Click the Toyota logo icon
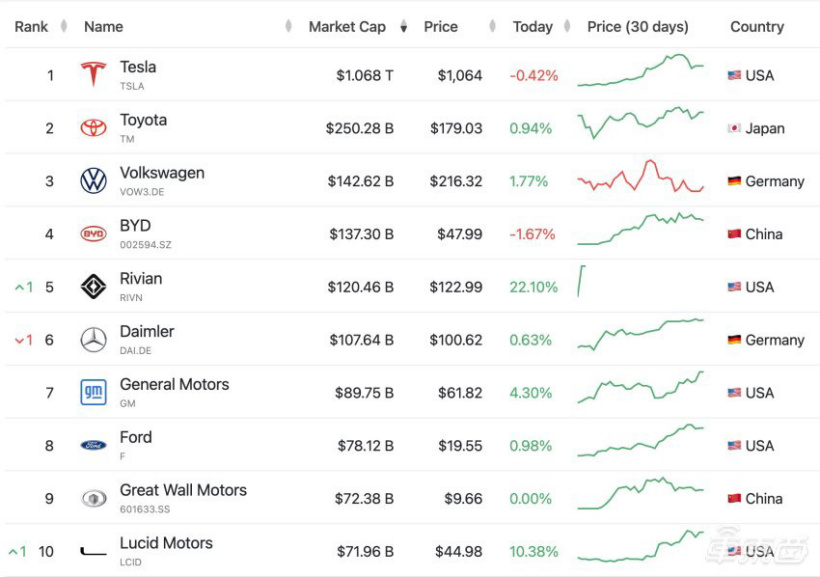The height and width of the screenshot is (577, 820). pyautogui.click(x=93, y=128)
